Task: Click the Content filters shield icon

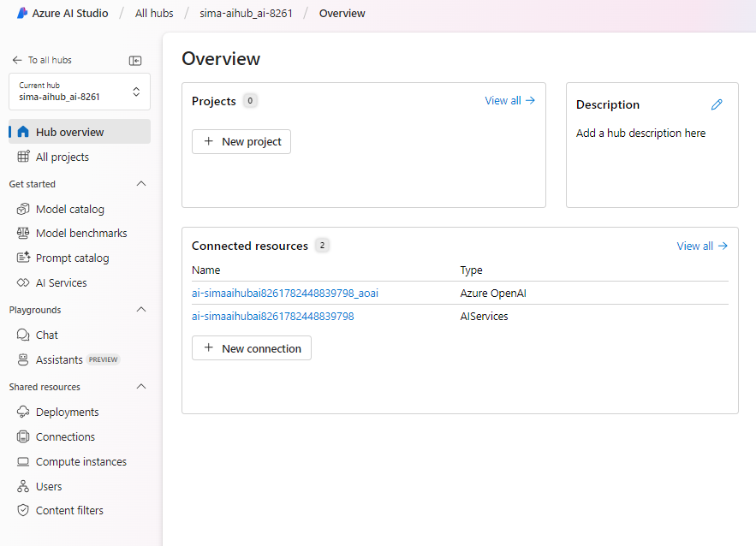Action: pyautogui.click(x=23, y=510)
